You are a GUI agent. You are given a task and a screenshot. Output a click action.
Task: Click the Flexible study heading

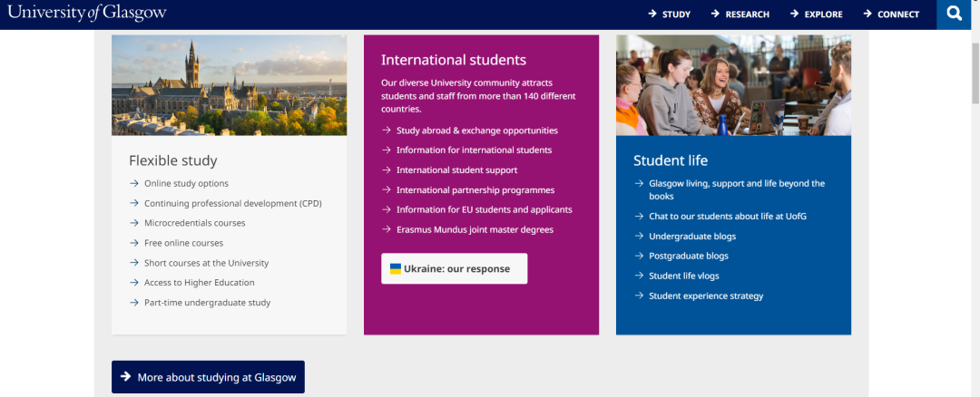click(x=173, y=160)
